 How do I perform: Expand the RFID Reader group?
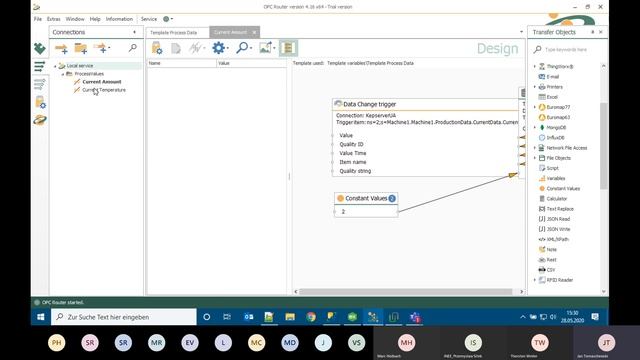tap(535, 280)
